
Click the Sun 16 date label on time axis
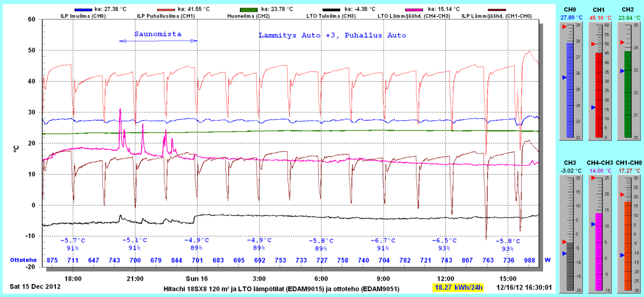point(196,279)
